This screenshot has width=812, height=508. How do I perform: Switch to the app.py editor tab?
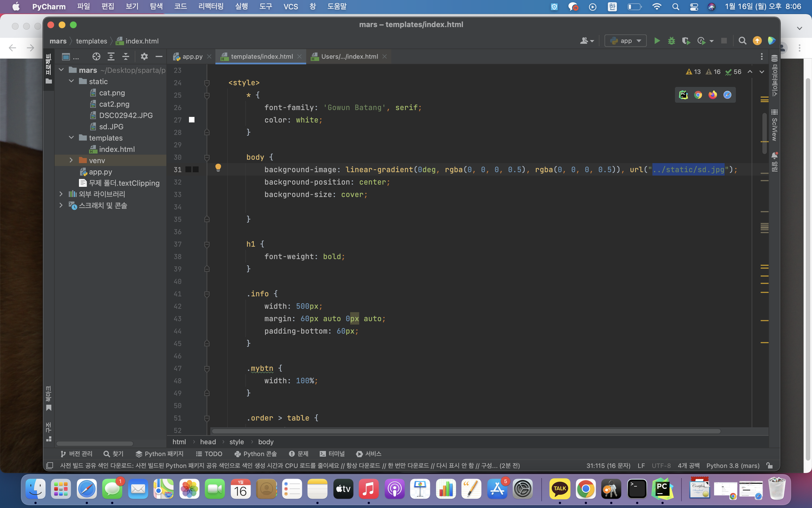192,56
